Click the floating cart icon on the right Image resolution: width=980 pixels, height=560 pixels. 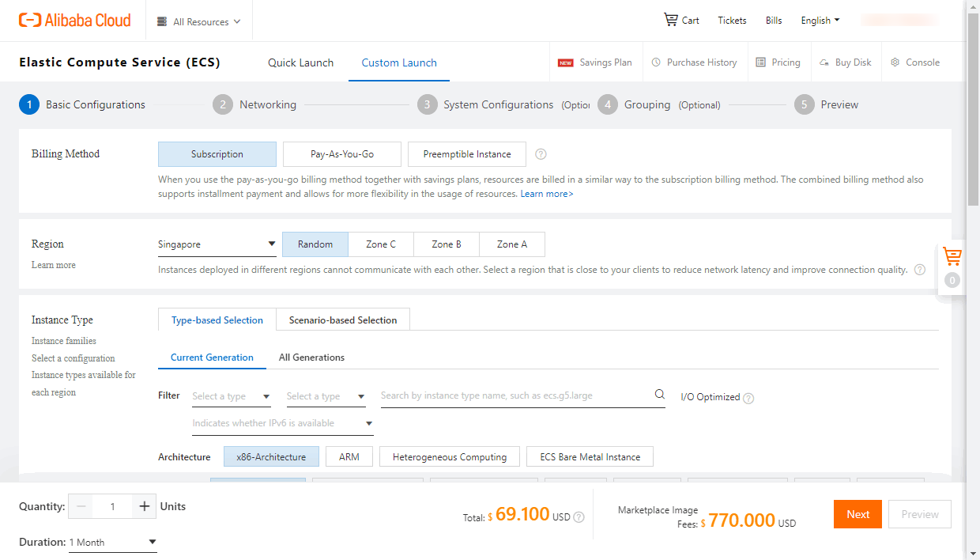click(x=952, y=257)
